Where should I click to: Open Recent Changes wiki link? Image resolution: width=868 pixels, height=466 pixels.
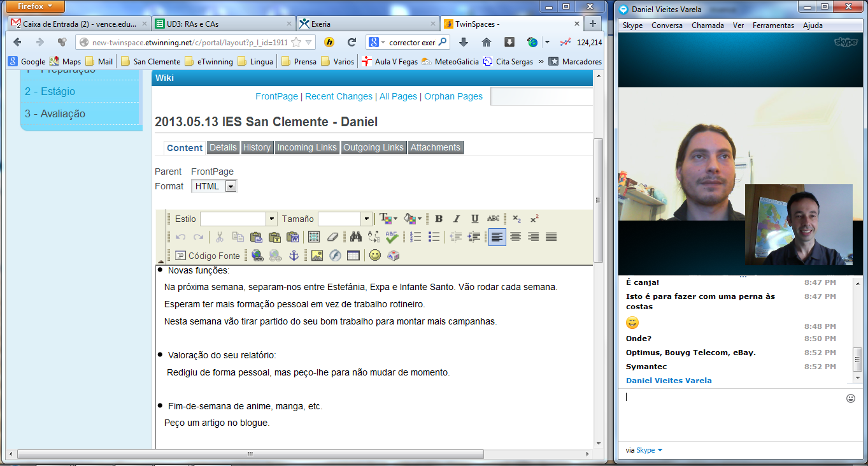339,96
